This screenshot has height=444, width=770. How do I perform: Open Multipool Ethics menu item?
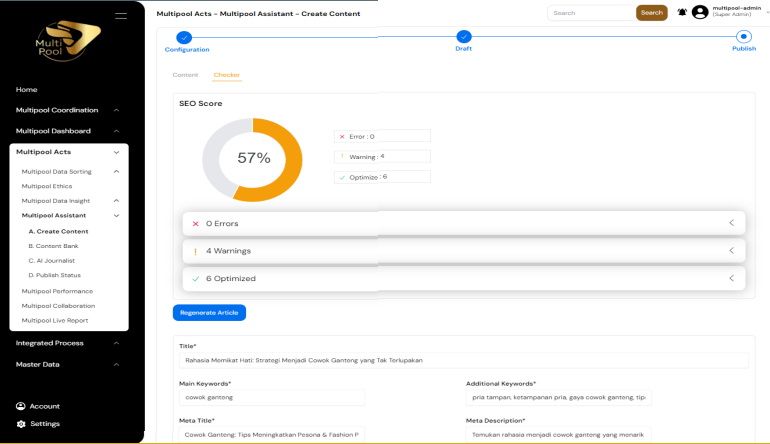[x=47, y=186]
